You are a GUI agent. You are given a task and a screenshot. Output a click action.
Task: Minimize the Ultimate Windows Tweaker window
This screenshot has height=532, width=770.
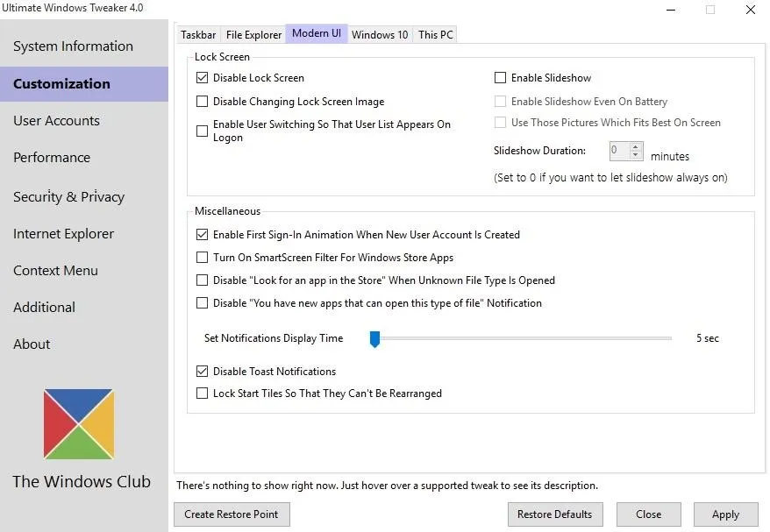click(671, 10)
